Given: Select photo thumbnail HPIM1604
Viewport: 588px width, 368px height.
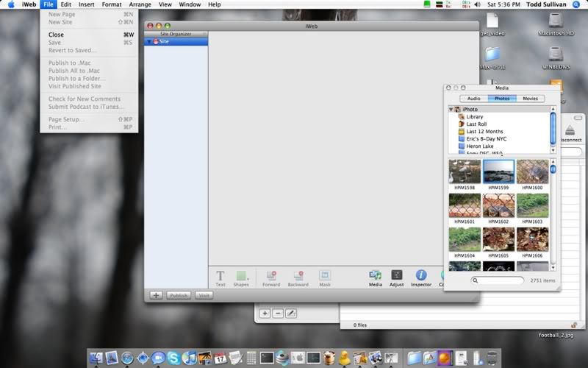Looking at the screenshot, I should click(465, 239).
